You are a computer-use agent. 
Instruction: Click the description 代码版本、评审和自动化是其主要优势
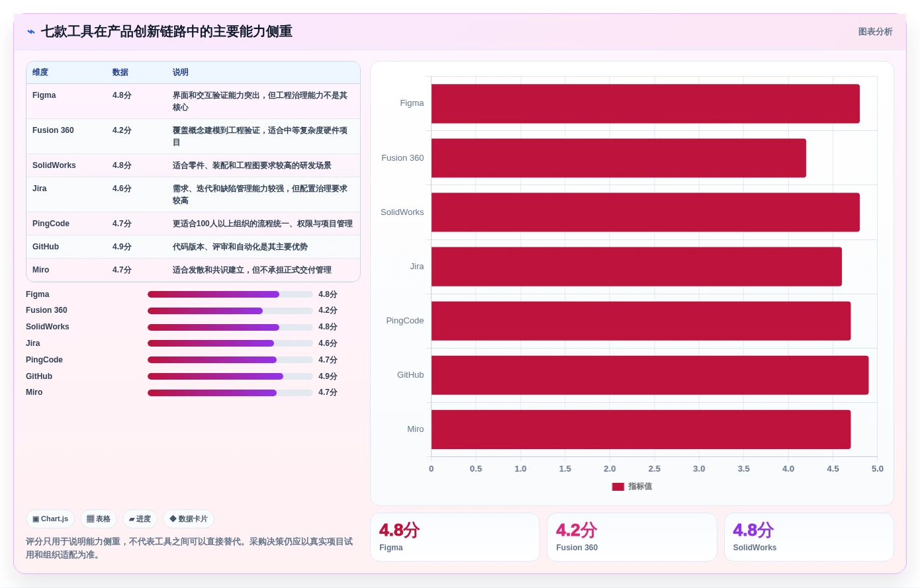click(x=240, y=247)
